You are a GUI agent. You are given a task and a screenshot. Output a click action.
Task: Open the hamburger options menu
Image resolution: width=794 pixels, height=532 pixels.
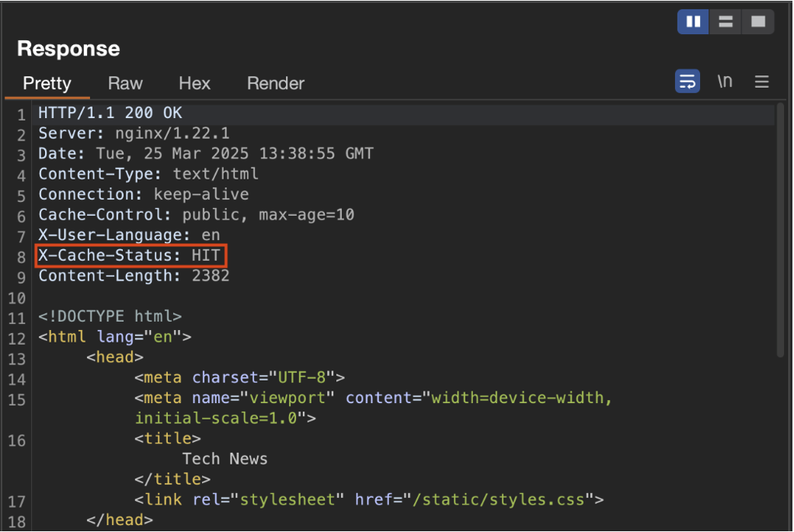pyautogui.click(x=762, y=82)
